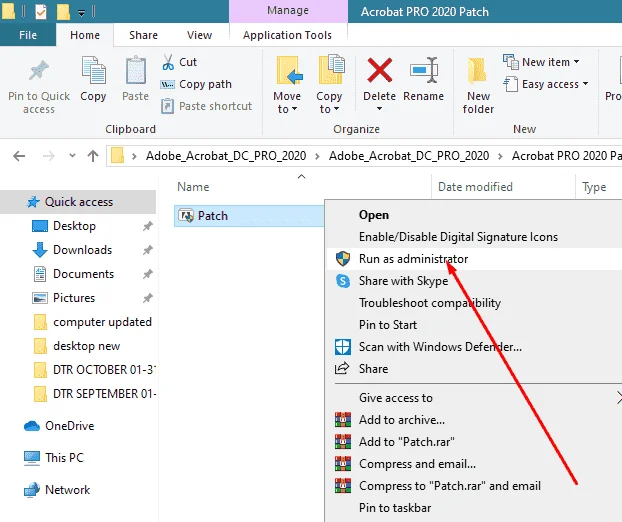The image size is (622, 522).
Task: Open the Application Tools tab
Action: click(288, 35)
